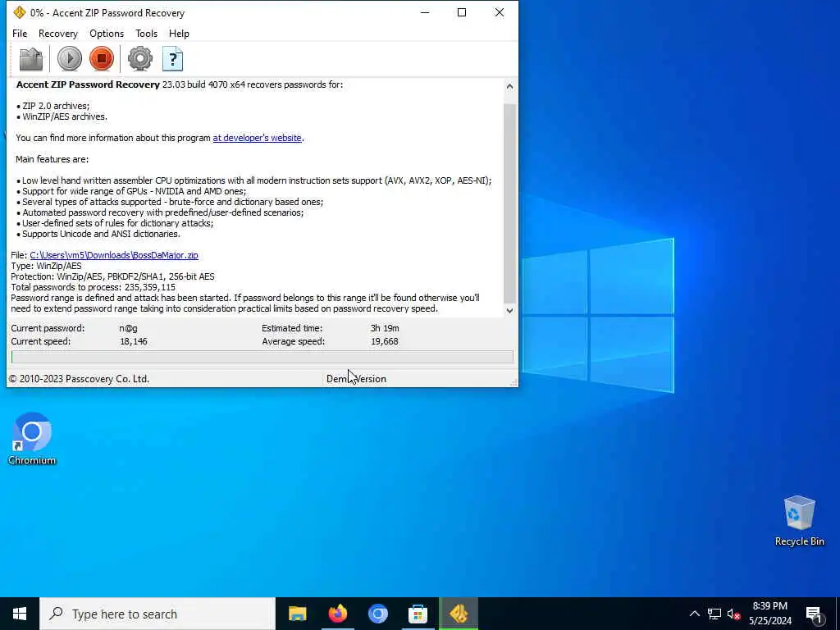The height and width of the screenshot is (630, 840).
Task: Click the taskbar search box
Action: click(157, 614)
